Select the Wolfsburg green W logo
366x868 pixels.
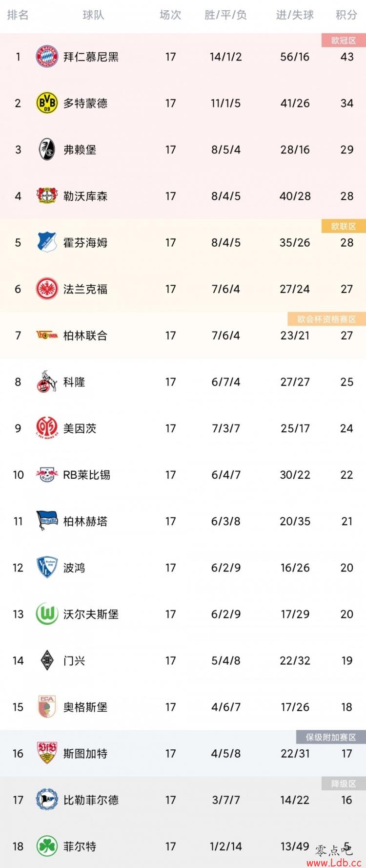47,614
